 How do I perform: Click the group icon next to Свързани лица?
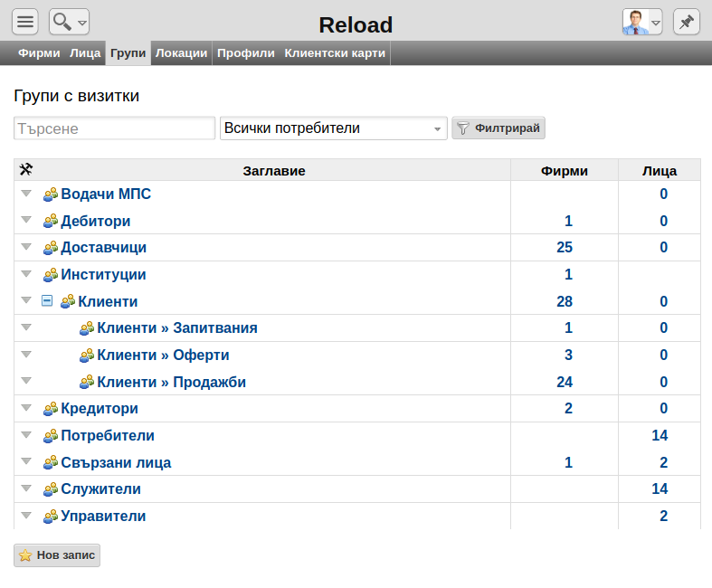click(x=51, y=462)
